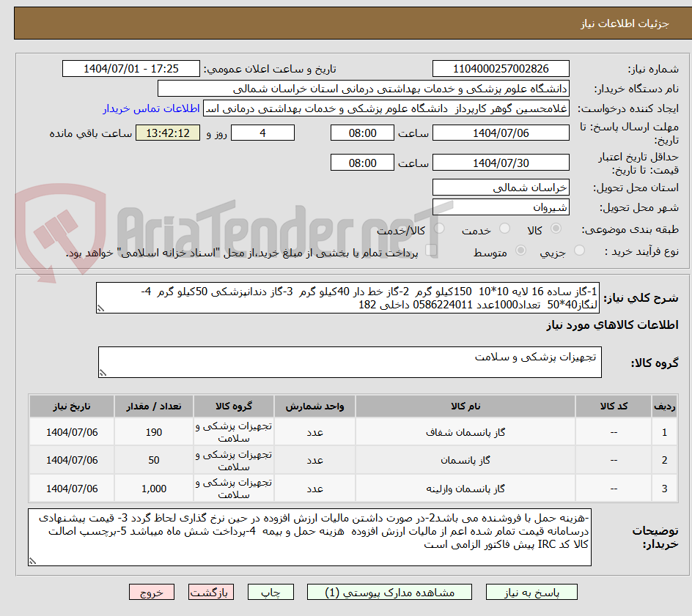
Task: Select the جزیي purchase process option
Action: coord(578,251)
